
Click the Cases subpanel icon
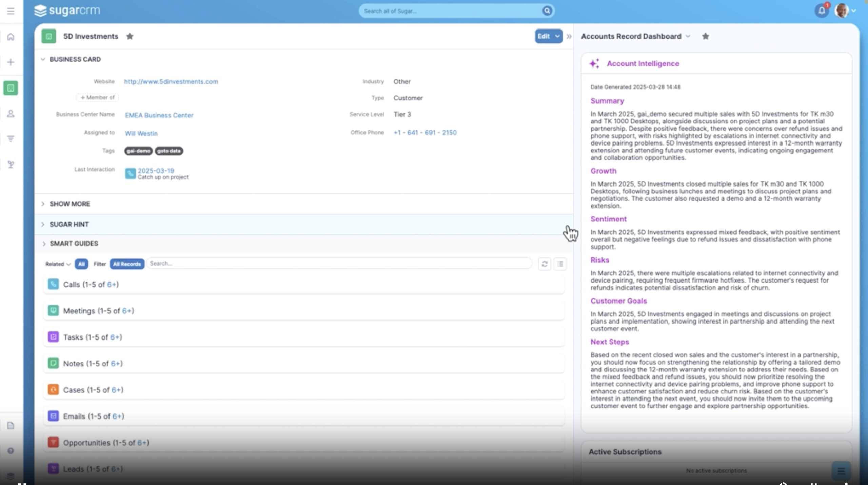click(x=53, y=390)
